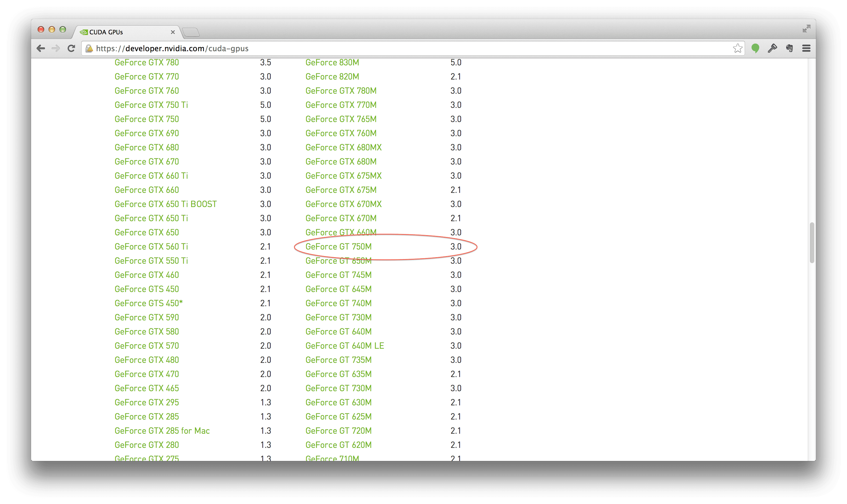Close the CUDA GPUs tab
Viewport: 847px width, 504px height.
[x=173, y=32]
